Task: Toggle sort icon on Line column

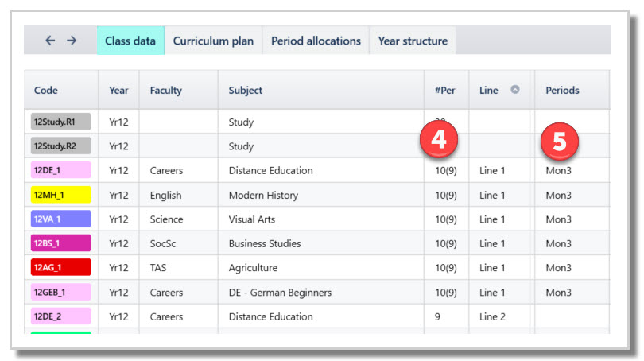Action: point(515,90)
